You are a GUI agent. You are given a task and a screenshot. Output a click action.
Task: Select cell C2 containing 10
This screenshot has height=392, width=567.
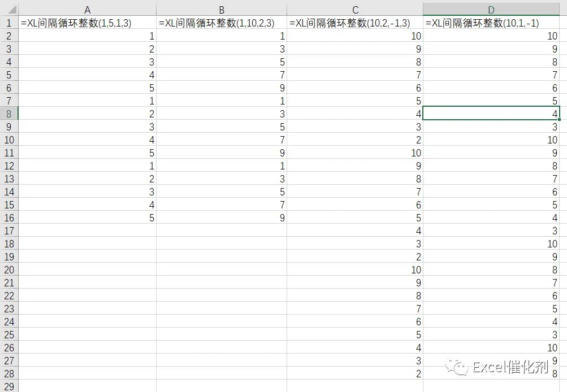[355, 36]
